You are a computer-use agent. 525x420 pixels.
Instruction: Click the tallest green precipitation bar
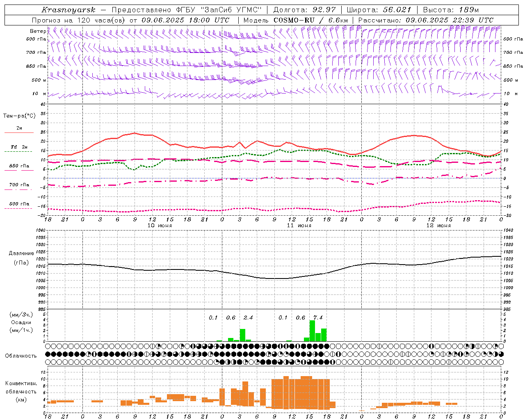click(312, 331)
